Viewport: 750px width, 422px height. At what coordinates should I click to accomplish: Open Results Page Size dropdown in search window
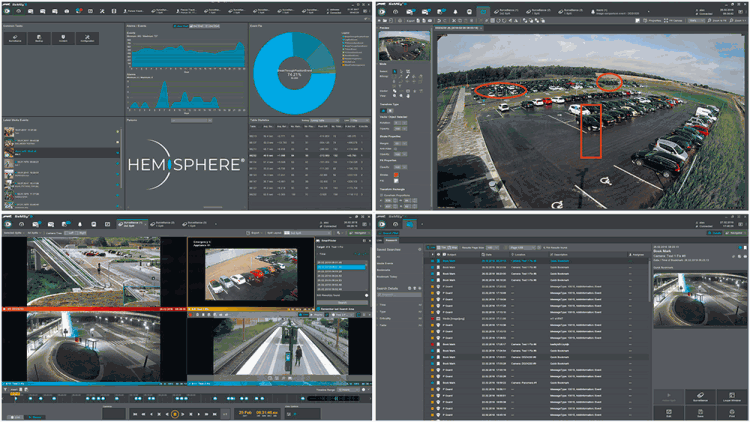(x=493, y=247)
